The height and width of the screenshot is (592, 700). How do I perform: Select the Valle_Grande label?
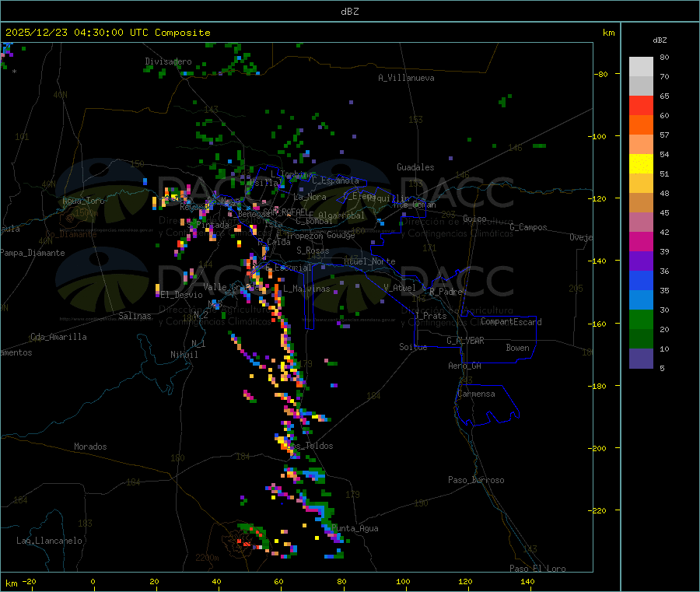pos(230,286)
